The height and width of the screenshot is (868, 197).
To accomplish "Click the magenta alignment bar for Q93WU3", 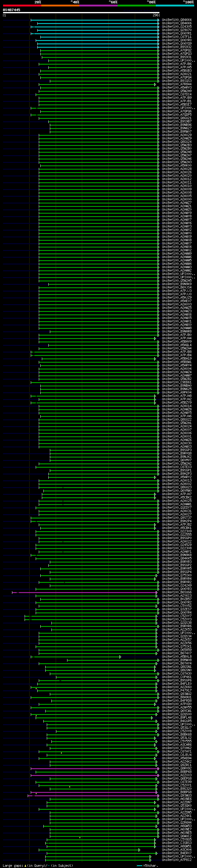I will point(93,796).
